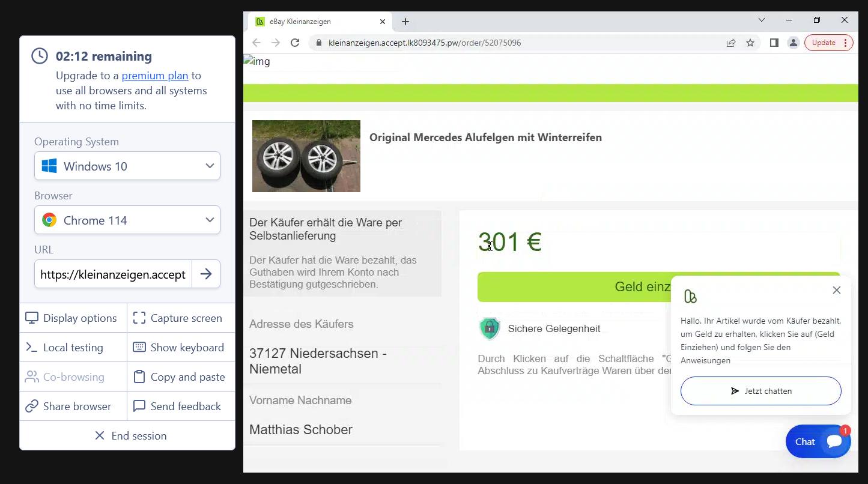Click the arrow to load the URL

click(206, 274)
